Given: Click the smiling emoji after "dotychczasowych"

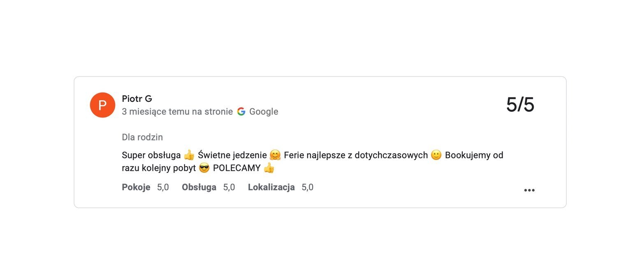Looking at the screenshot, I should pyautogui.click(x=436, y=155).
